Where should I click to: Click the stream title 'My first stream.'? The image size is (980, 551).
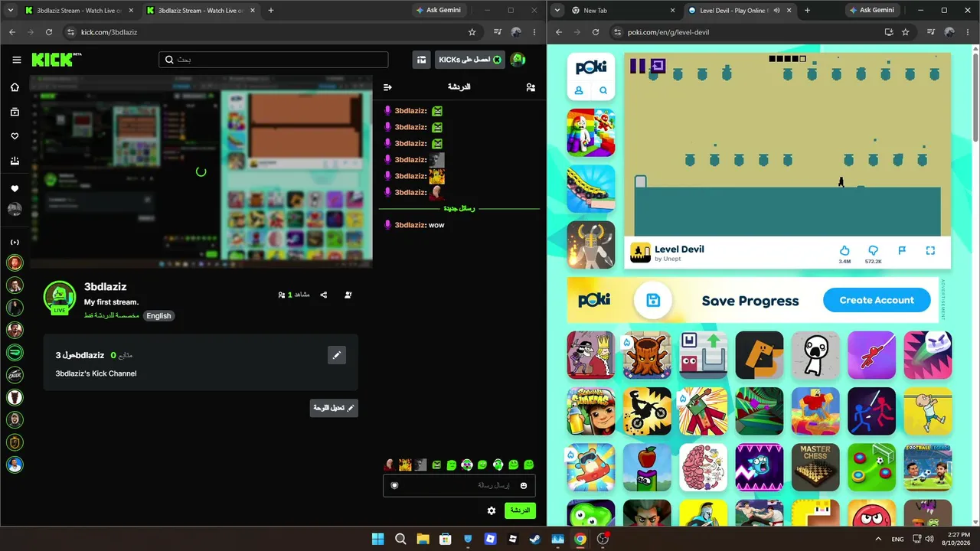click(111, 302)
